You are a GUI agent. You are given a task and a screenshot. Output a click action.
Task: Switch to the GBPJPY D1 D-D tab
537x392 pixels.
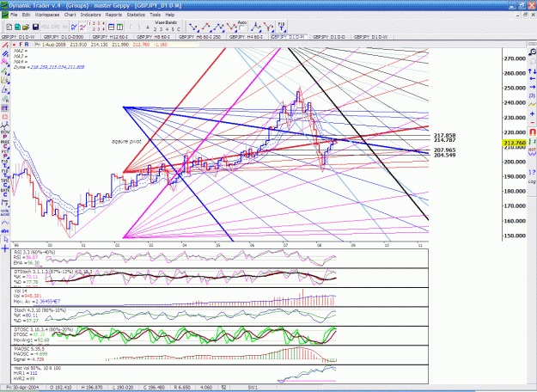click(x=329, y=37)
